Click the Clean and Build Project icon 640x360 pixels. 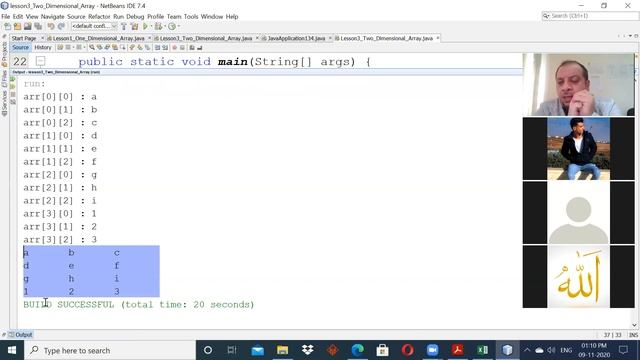(x=134, y=26)
